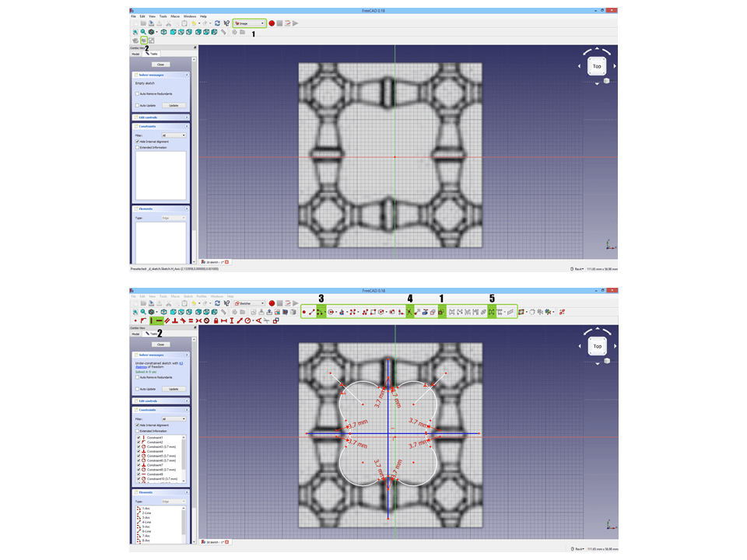Open Macro menu in Image window
Screen dimensions: 747x560
[175, 16]
